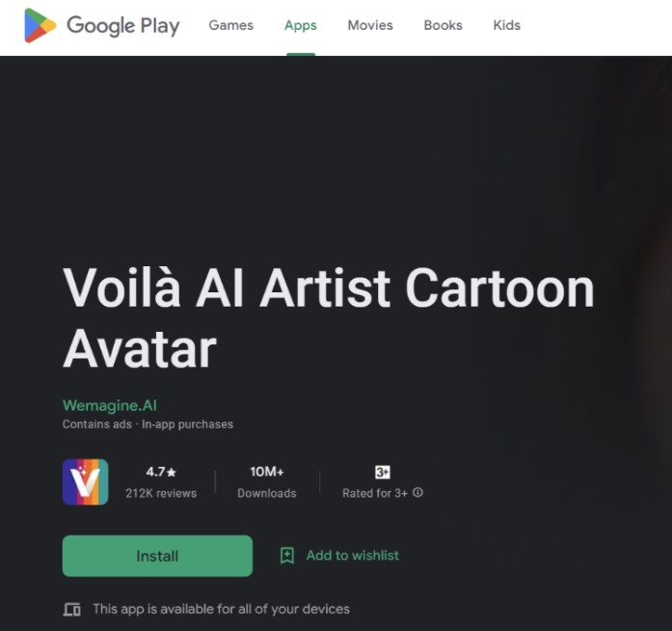This screenshot has width=672, height=631.
Task: Open the Kids tab
Action: (x=506, y=25)
